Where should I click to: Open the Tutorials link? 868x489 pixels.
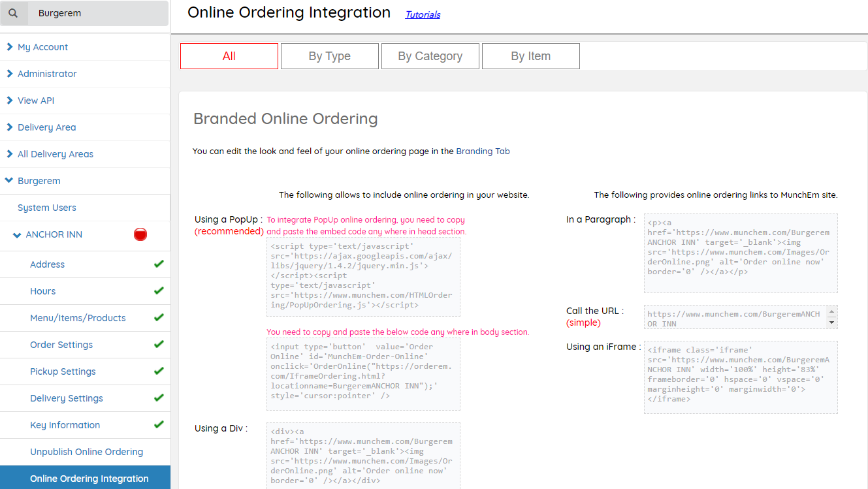[x=423, y=14]
